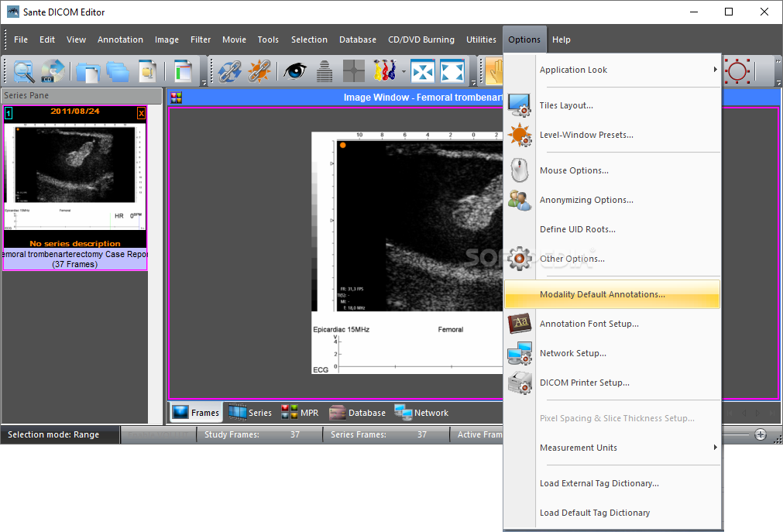Choose Load Default Tag Dictionary entry
Image resolution: width=783 pixels, height=532 pixels.
click(612, 513)
